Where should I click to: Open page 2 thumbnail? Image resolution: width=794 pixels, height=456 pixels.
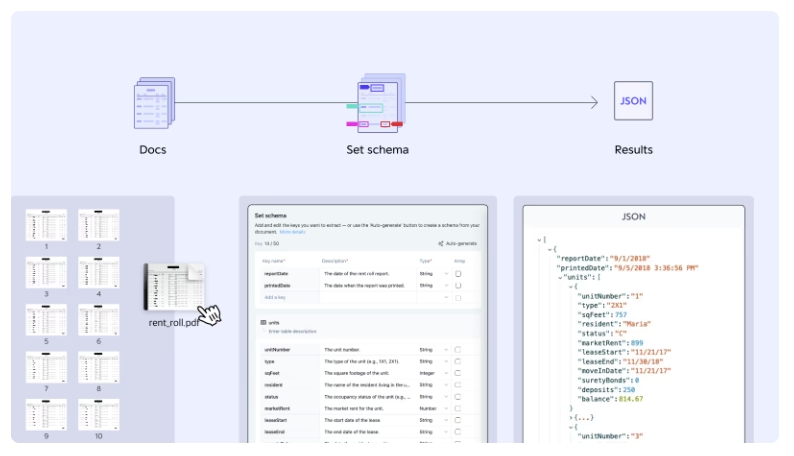[x=99, y=225]
